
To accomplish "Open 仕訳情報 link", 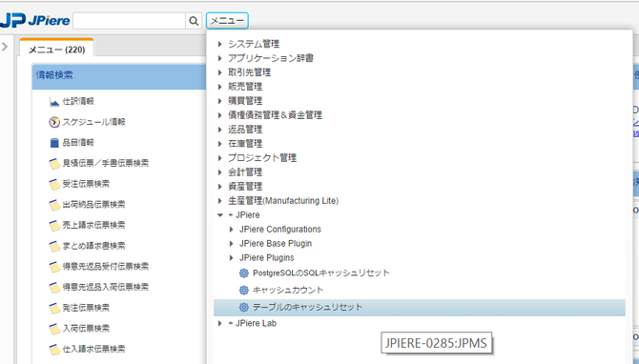I will 78,101.
